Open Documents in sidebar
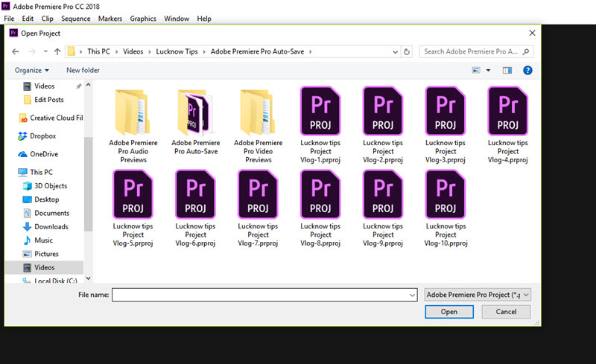 [46, 213]
